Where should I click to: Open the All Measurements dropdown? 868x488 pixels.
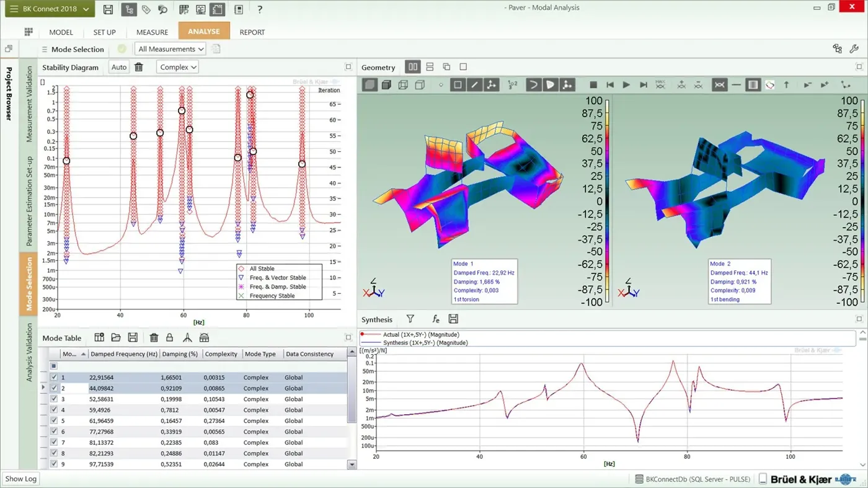169,48
